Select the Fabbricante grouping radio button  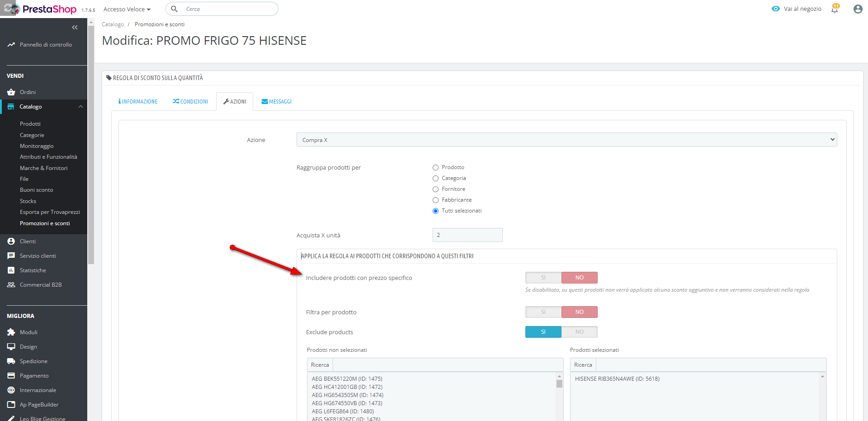[436, 200]
